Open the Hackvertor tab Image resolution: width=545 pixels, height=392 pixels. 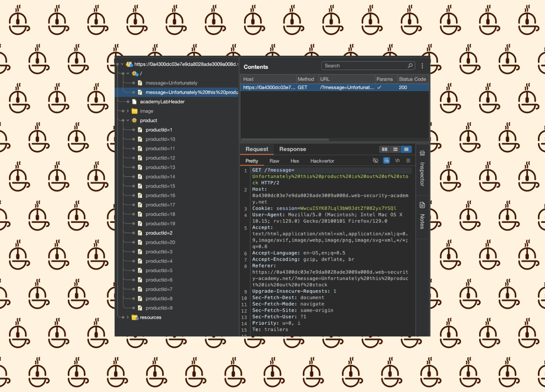pyautogui.click(x=322, y=161)
